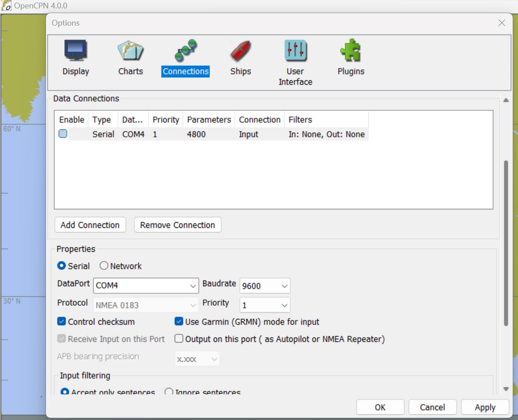The width and height of the screenshot is (518, 420).
Task: Enable the COM4 serial connection checkbox
Action: point(63,134)
